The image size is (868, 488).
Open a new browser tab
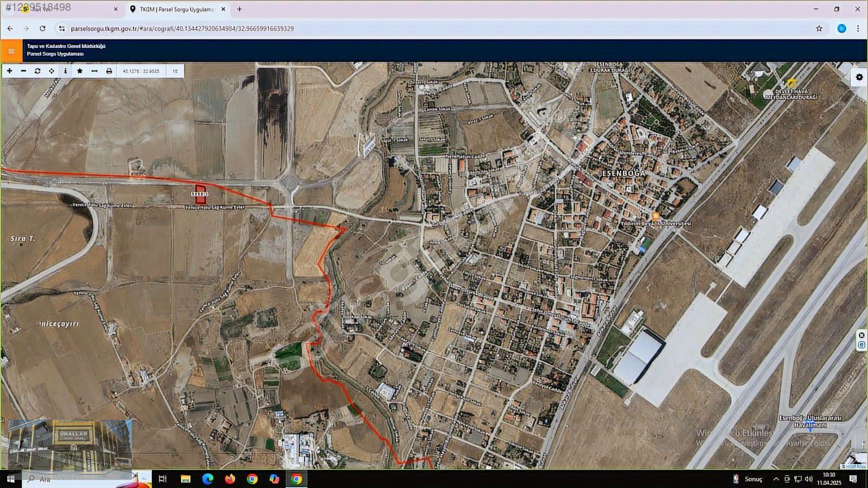(239, 9)
